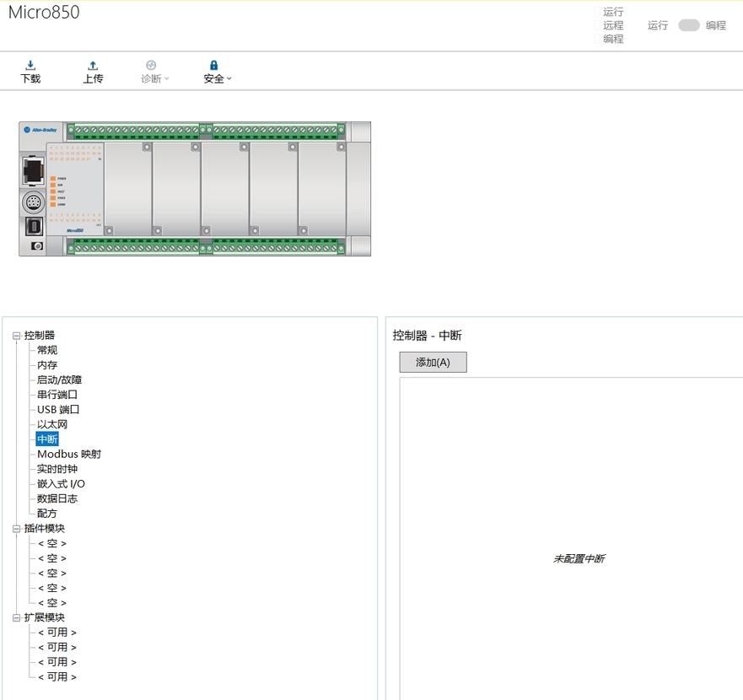743x700 pixels.
Task: Check the 编程 checkbox below 远程
Action: point(597,39)
